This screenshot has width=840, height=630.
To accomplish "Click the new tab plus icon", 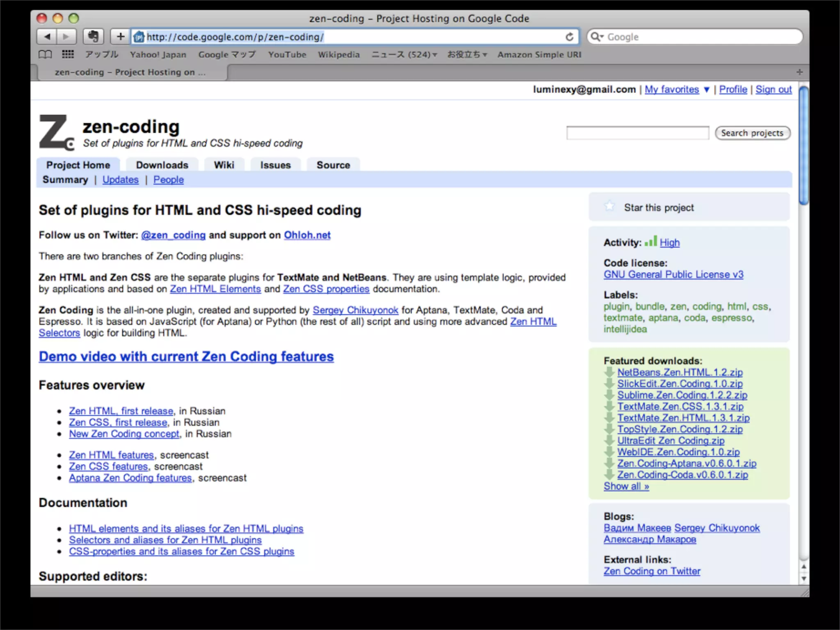I will [799, 72].
